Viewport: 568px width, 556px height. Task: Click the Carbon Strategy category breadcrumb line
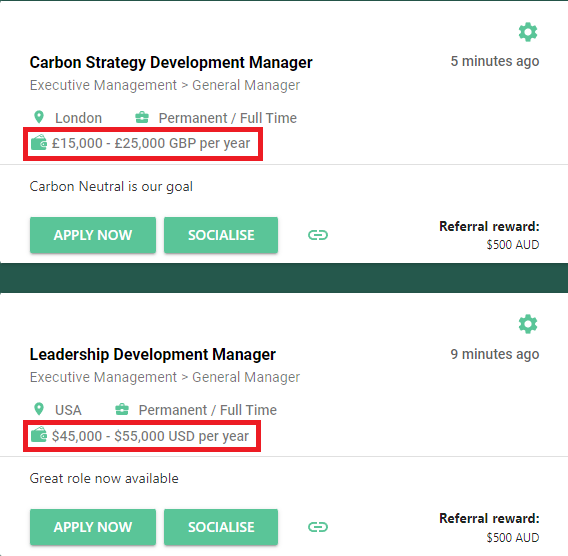165,85
